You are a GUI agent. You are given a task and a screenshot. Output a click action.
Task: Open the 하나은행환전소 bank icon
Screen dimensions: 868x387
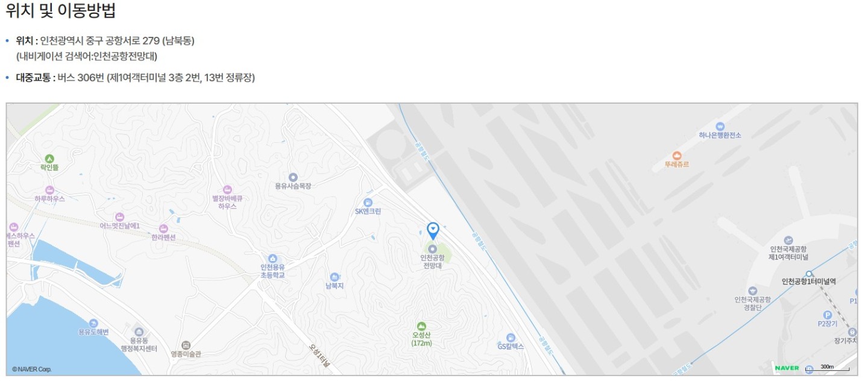pyautogui.click(x=720, y=127)
